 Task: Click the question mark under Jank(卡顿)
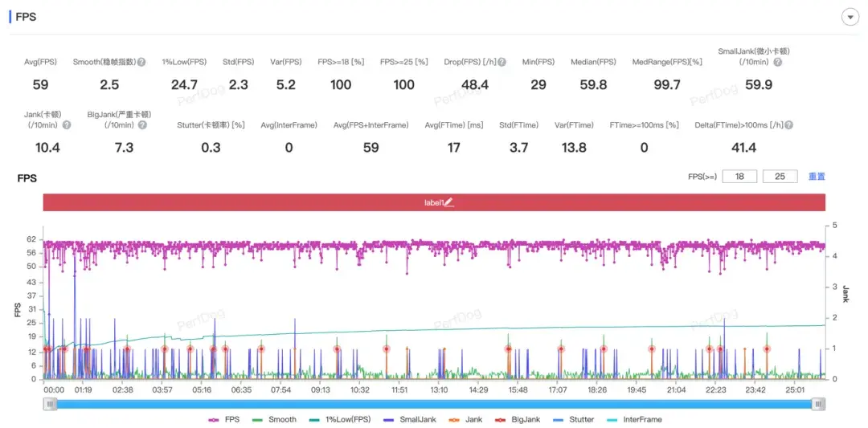click(67, 125)
